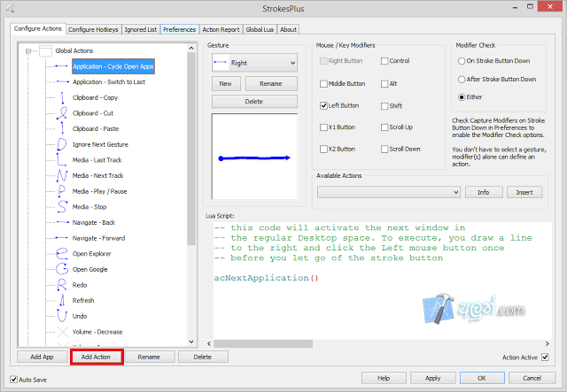Click the gesture Delete button

(x=254, y=102)
